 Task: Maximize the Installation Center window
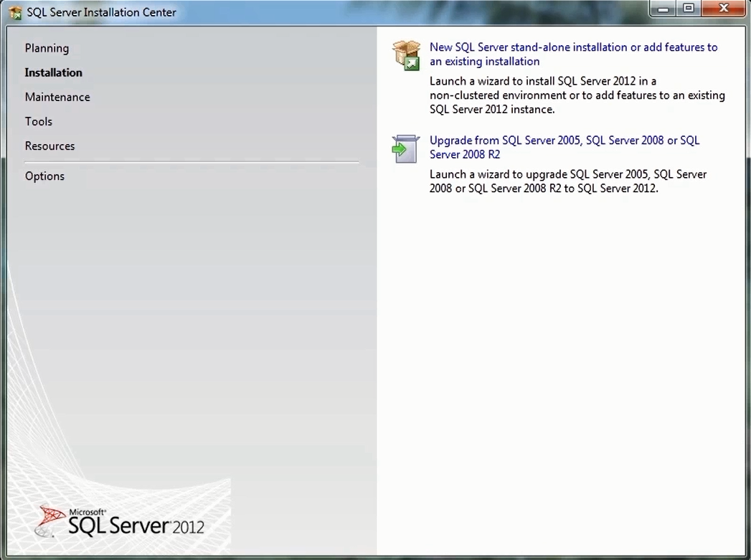pyautogui.click(x=689, y=9)
